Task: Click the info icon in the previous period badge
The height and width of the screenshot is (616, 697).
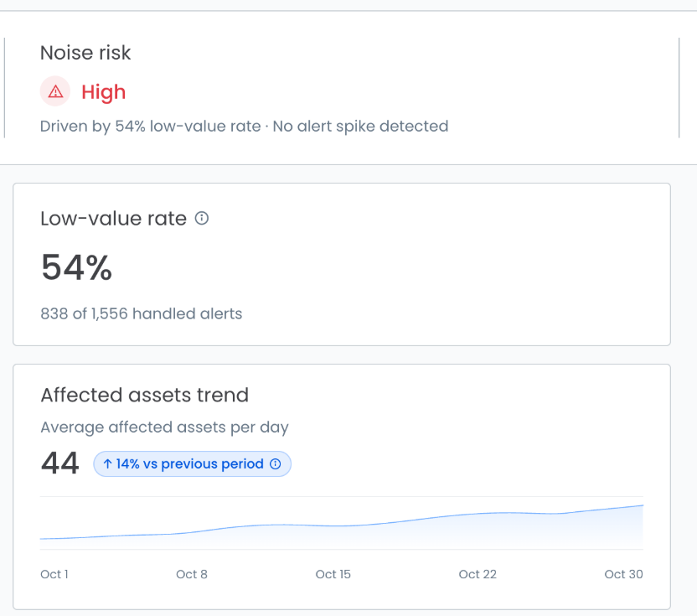Action: tap(276, 464)
